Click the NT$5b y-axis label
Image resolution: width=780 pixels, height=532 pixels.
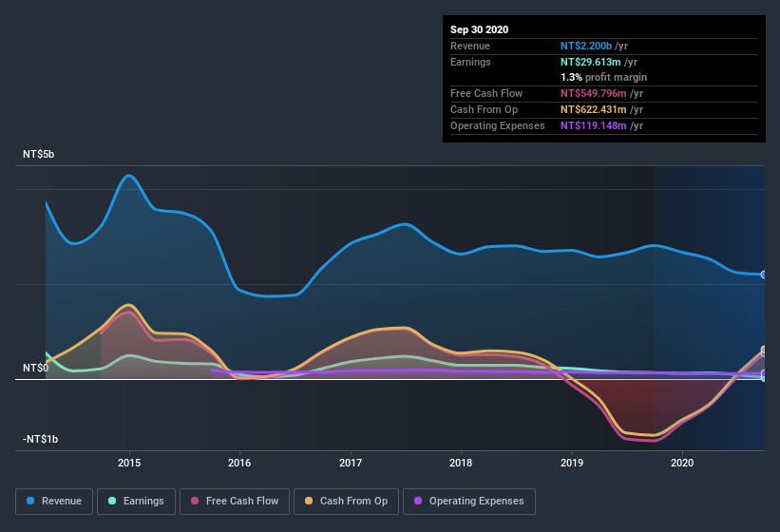click(38, 154)
